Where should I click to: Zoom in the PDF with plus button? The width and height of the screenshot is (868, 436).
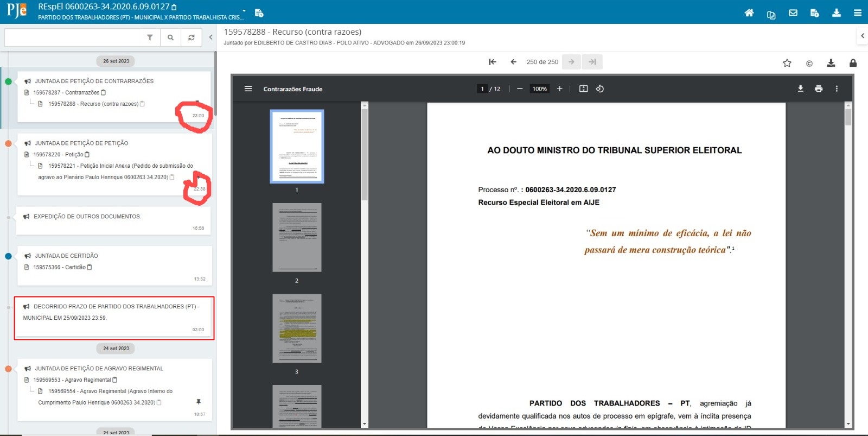point(559,89)
